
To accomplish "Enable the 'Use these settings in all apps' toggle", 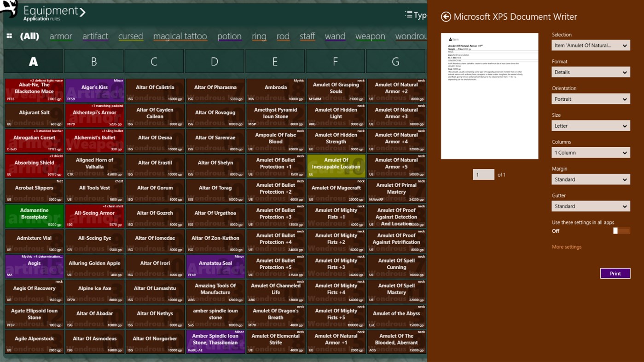I will click(621, 230).
